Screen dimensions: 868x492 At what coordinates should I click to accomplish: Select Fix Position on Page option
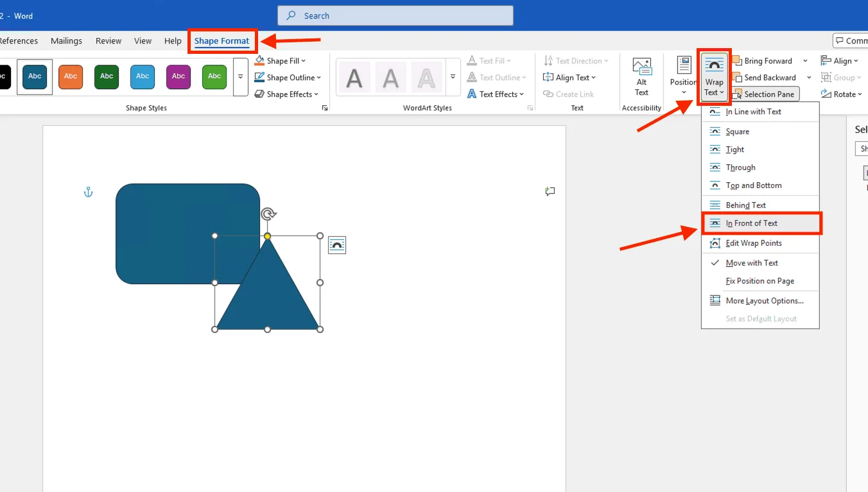(x=759, y=281)
